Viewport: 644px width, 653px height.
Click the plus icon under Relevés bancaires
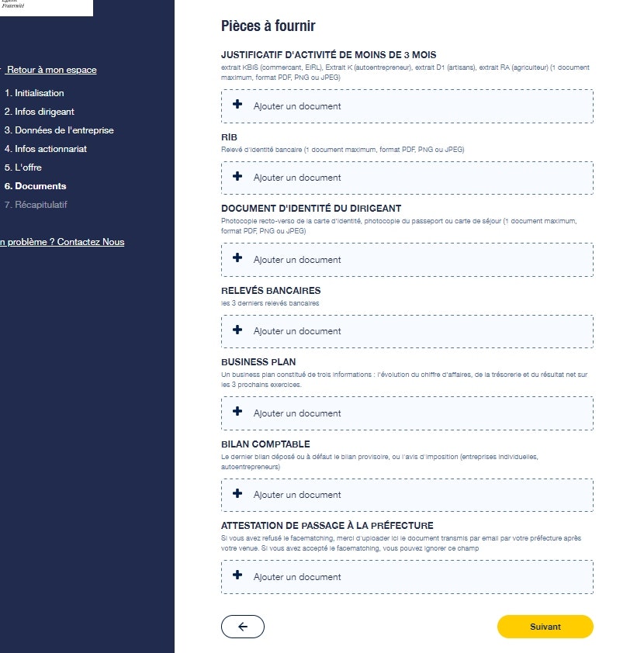point(237,330)
